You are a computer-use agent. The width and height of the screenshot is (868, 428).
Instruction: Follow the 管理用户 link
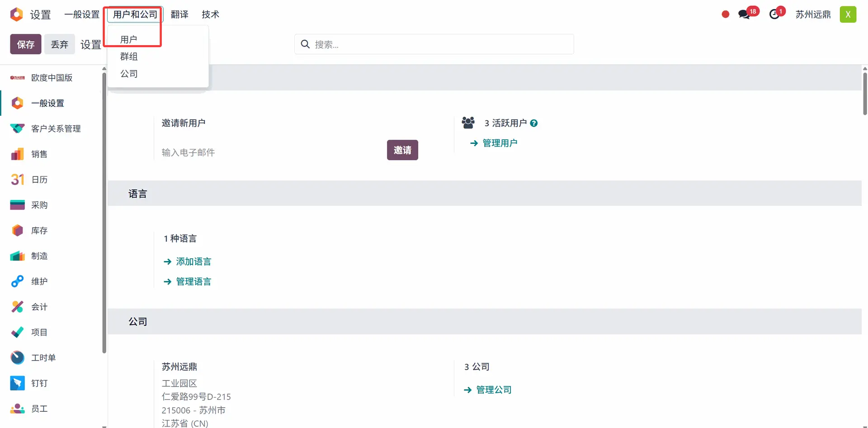point(500,143)
